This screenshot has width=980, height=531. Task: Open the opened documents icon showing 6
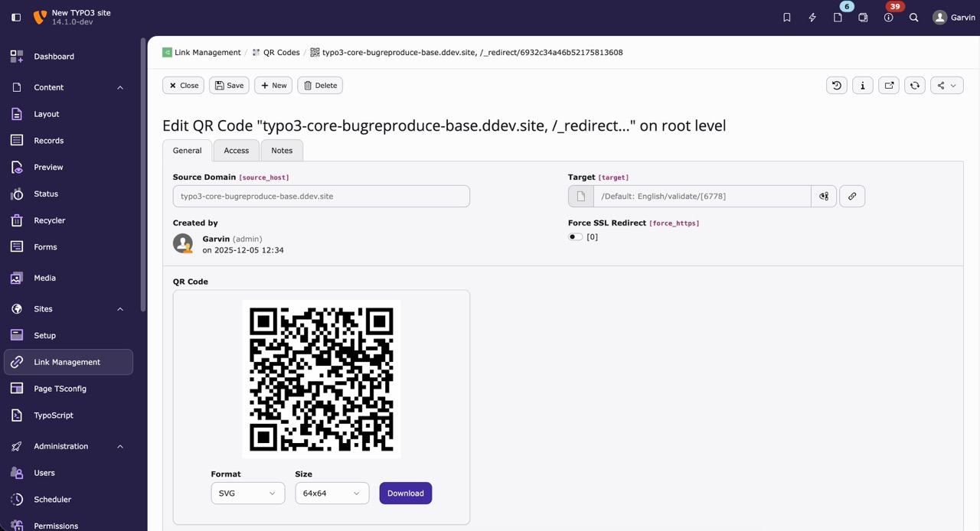(x=838, y=17)
